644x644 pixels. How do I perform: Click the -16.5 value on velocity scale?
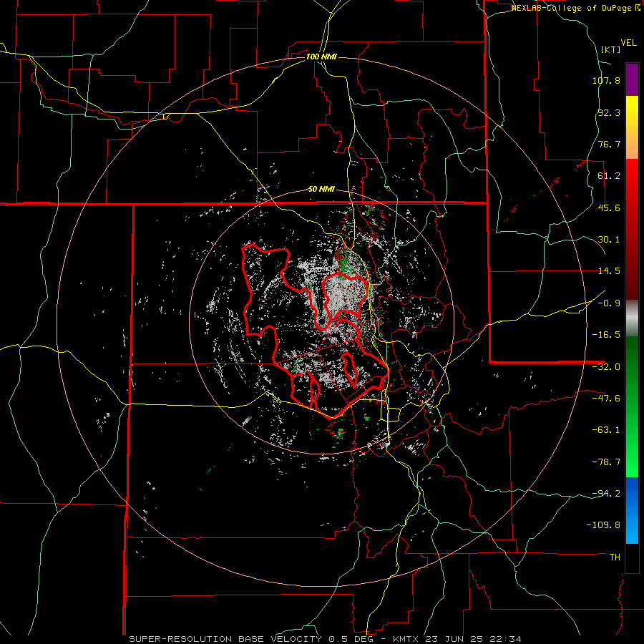point(606,335)
